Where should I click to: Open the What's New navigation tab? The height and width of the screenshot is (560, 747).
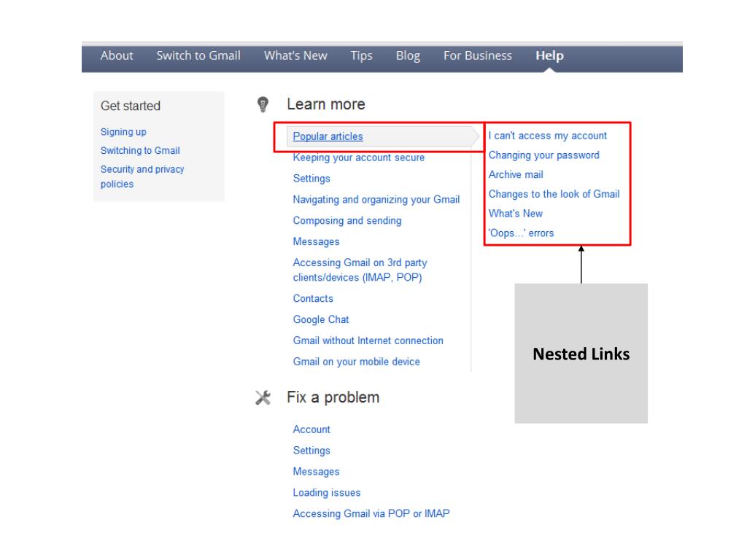pyautogui.click(x=295, y=55)
